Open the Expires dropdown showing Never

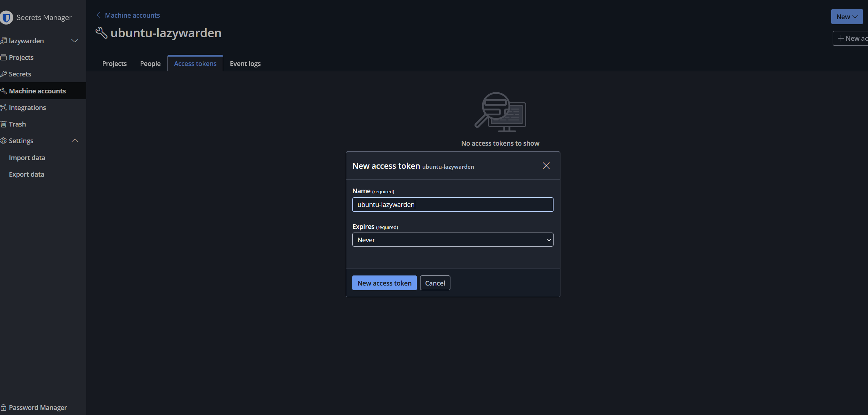point(453,240)
